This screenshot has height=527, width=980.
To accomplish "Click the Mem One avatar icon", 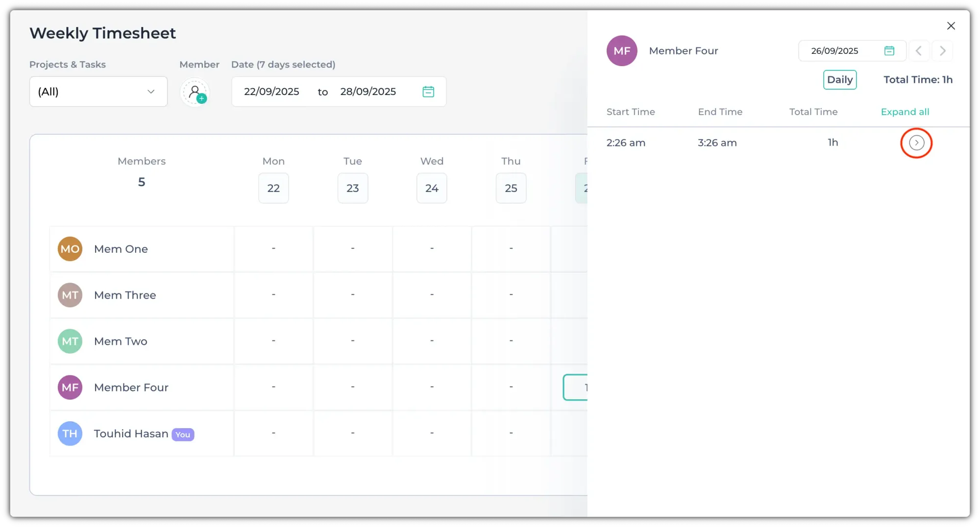I will click(70, 249).
